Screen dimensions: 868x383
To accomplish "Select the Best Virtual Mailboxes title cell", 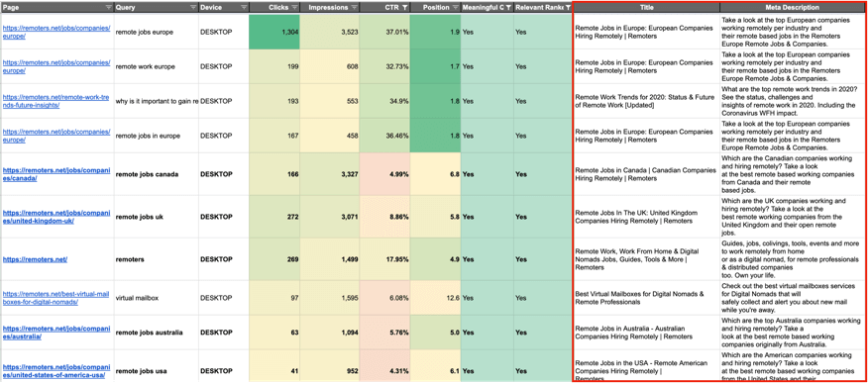I will [647, 298].
